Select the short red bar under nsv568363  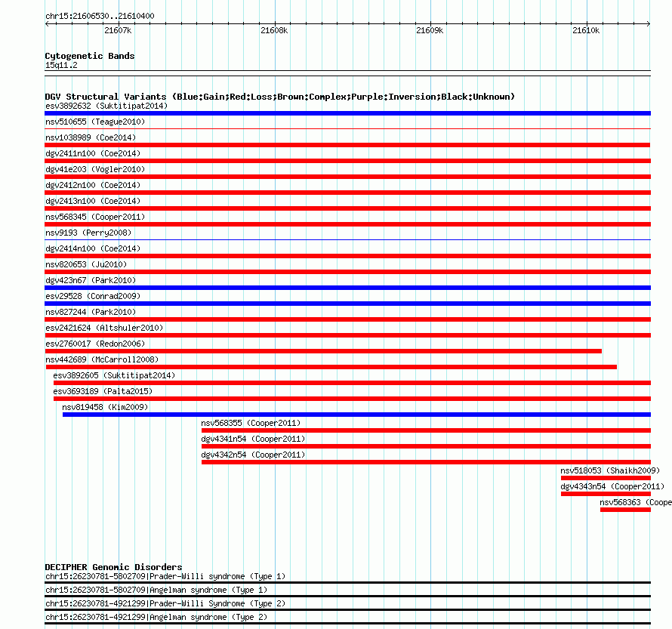626,510
